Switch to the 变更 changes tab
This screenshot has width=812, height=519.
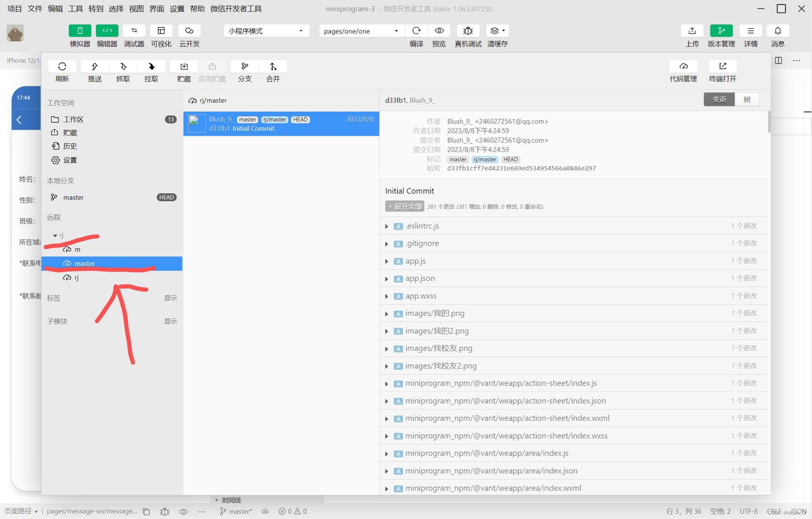(719, 100)
